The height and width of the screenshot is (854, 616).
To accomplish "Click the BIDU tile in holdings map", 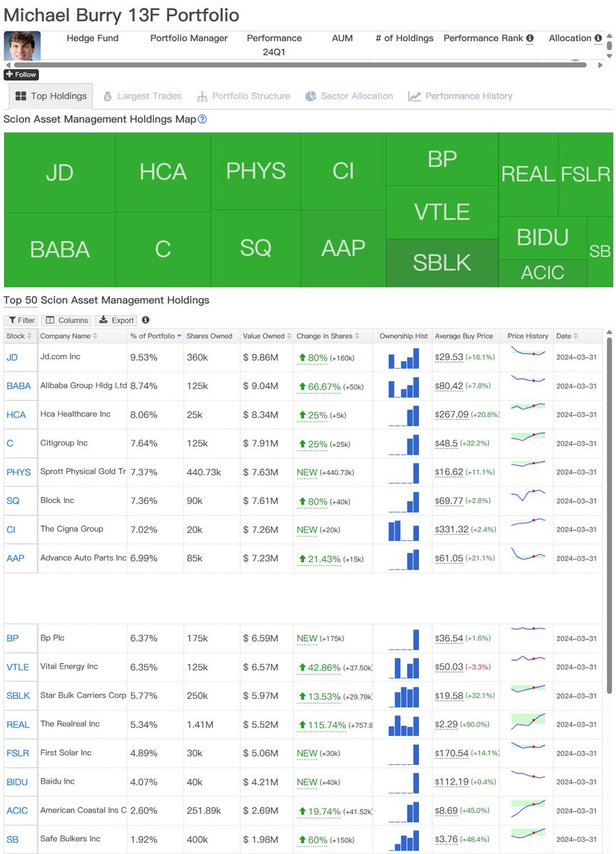I will click(543, 237).
